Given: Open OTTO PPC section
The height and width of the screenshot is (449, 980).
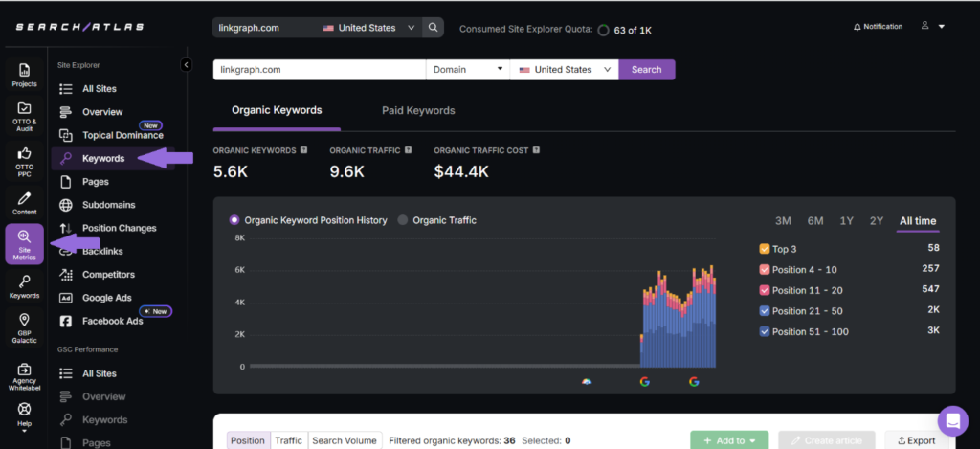Looking at the screenshot, I should point(24,162).
